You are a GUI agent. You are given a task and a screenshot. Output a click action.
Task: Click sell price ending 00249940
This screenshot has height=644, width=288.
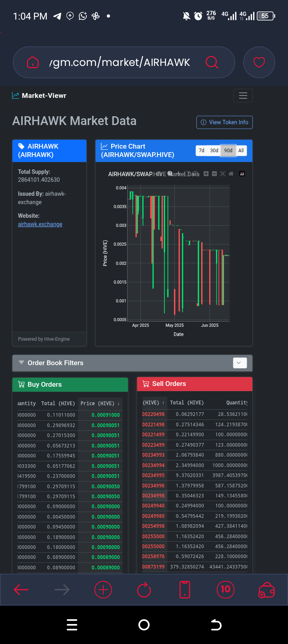[x=154, y=506]
